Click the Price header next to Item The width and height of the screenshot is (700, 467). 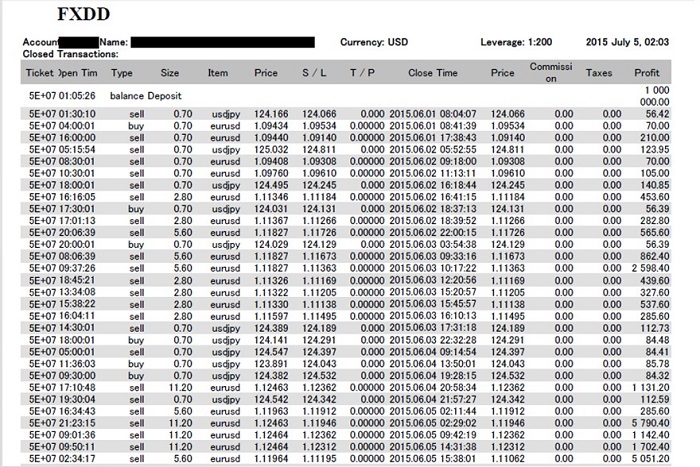(x=266, y=73)
